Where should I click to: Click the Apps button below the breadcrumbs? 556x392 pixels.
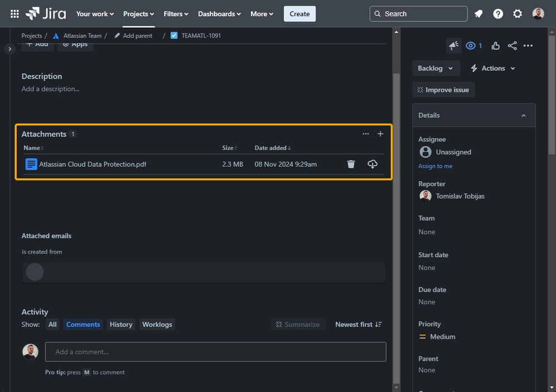click(x=76, y=46)
